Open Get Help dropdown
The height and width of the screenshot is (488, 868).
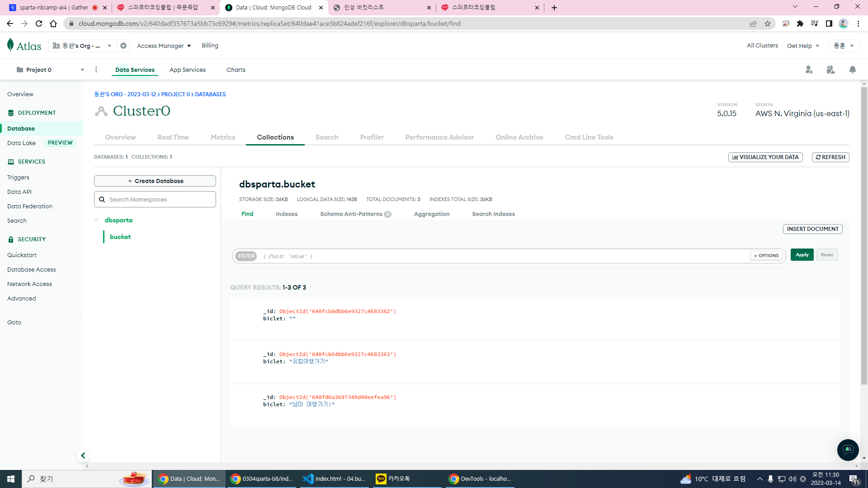pos(803,46)
